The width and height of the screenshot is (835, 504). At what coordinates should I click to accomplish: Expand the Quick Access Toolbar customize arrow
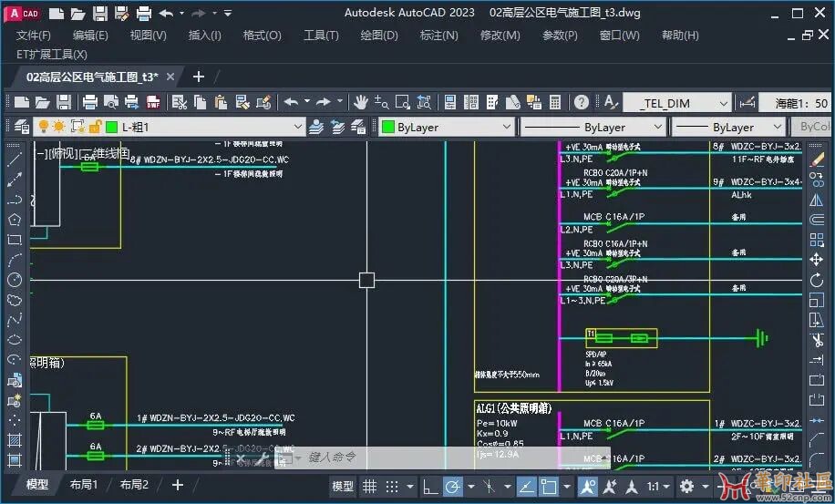[x=228, y=14]
